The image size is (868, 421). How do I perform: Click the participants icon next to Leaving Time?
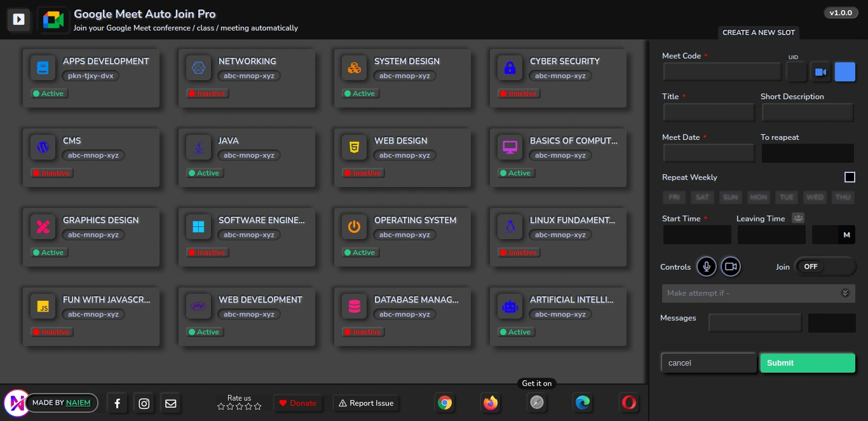tap(799, 218)
